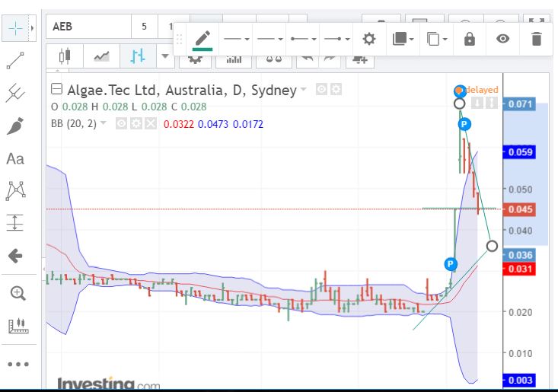The width and height of the screenshot is (558, 392).
Task: Click the AEB symbol search field
Action: click(x=88, y=27)
